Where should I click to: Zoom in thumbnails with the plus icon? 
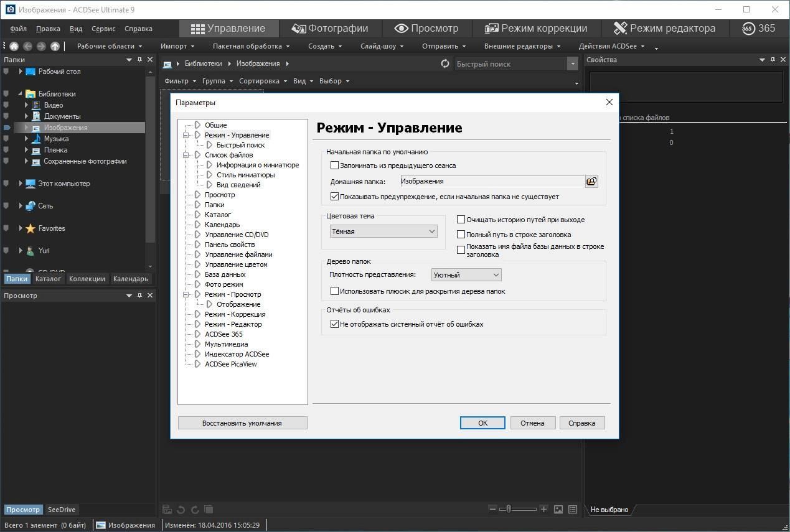click(x=543, y=509)
